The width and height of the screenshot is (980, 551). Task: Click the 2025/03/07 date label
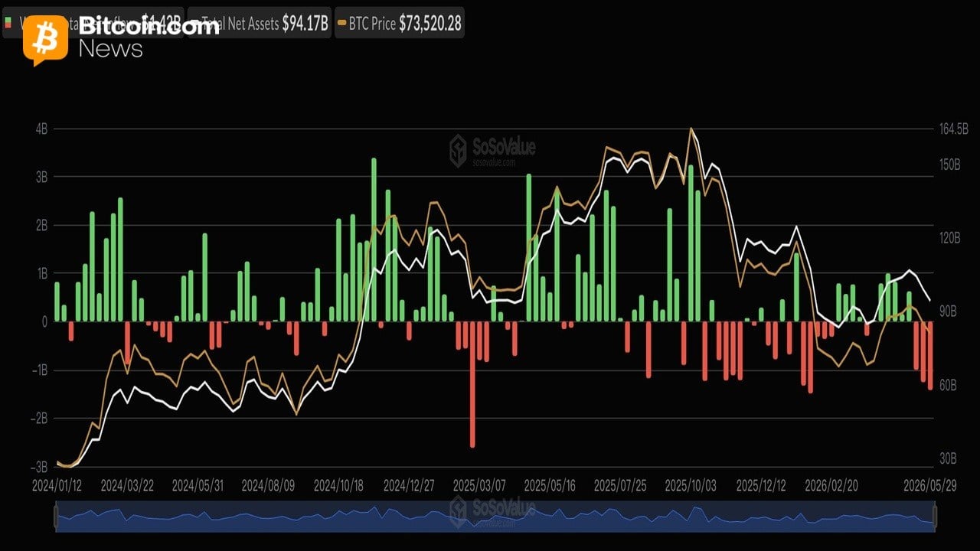(479, 486)
